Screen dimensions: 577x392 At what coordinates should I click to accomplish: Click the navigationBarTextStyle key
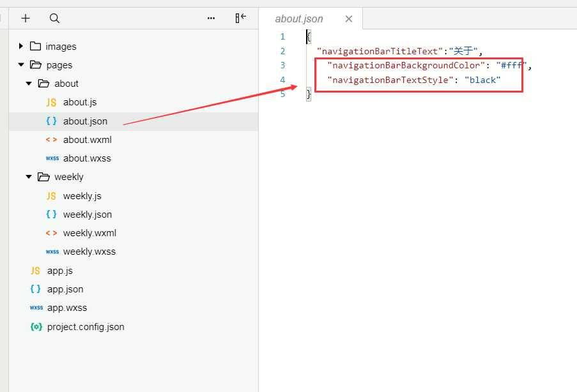[x=390, y=80]
